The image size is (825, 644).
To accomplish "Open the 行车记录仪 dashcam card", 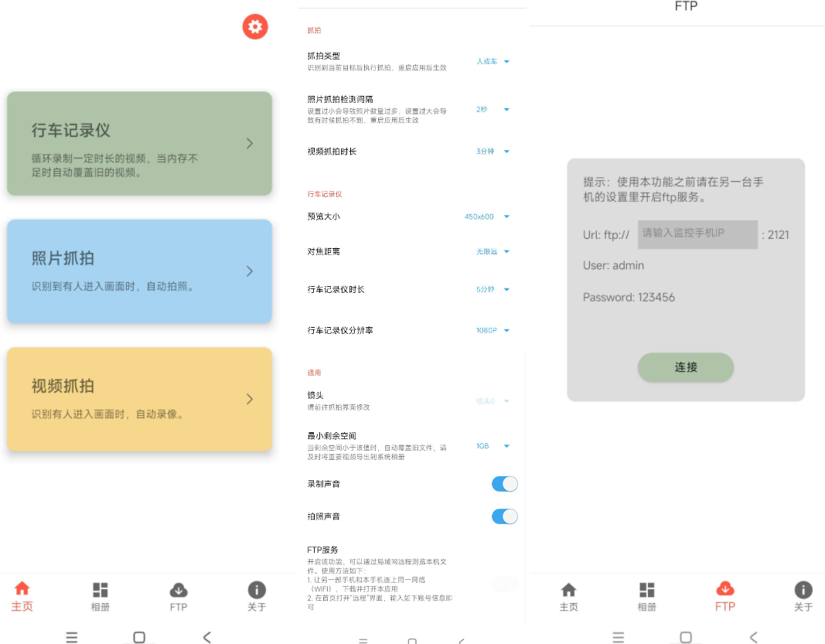I will [139, 143].
